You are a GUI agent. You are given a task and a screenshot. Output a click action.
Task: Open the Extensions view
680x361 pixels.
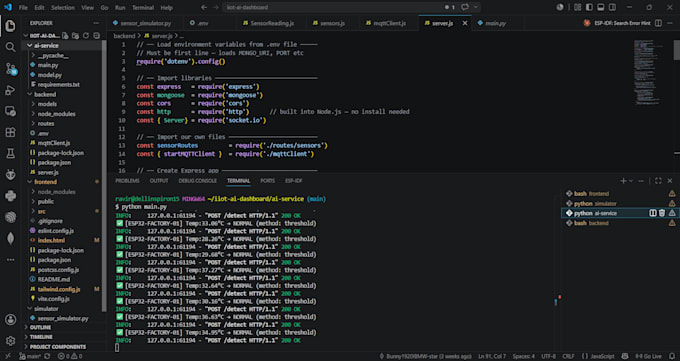point(10,132)
